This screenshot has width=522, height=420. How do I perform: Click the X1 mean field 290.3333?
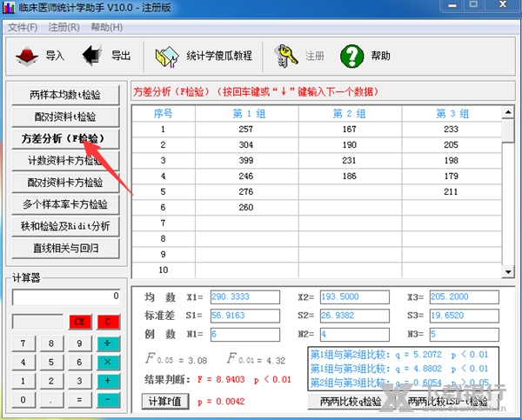click(245, 297)
